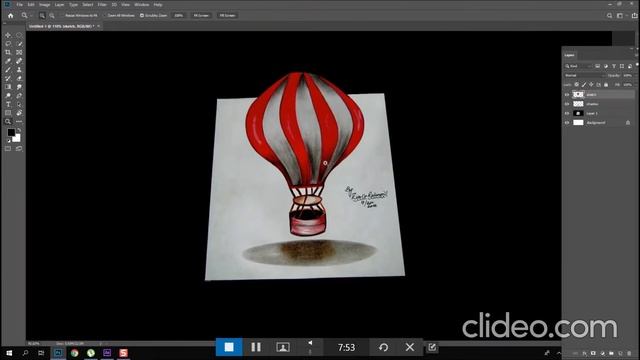Switch to the Layers panel tab
This screenshot has width=640, height=360.
(x=569, y=55)
